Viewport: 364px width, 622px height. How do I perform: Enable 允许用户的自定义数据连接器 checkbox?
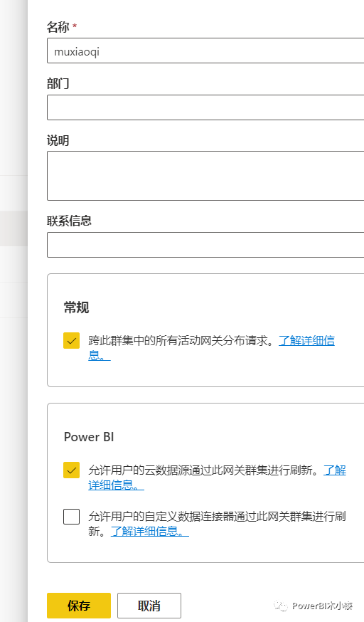click(71, 517)
